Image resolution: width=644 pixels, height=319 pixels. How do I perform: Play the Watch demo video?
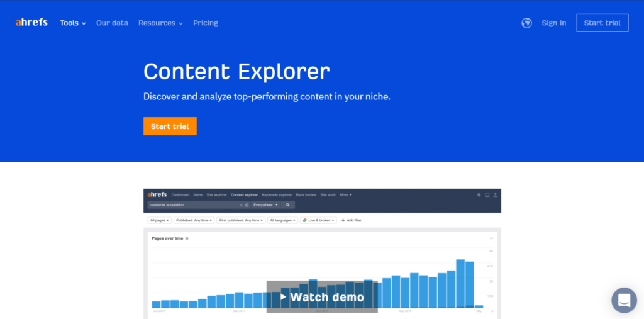pos(322,297)
